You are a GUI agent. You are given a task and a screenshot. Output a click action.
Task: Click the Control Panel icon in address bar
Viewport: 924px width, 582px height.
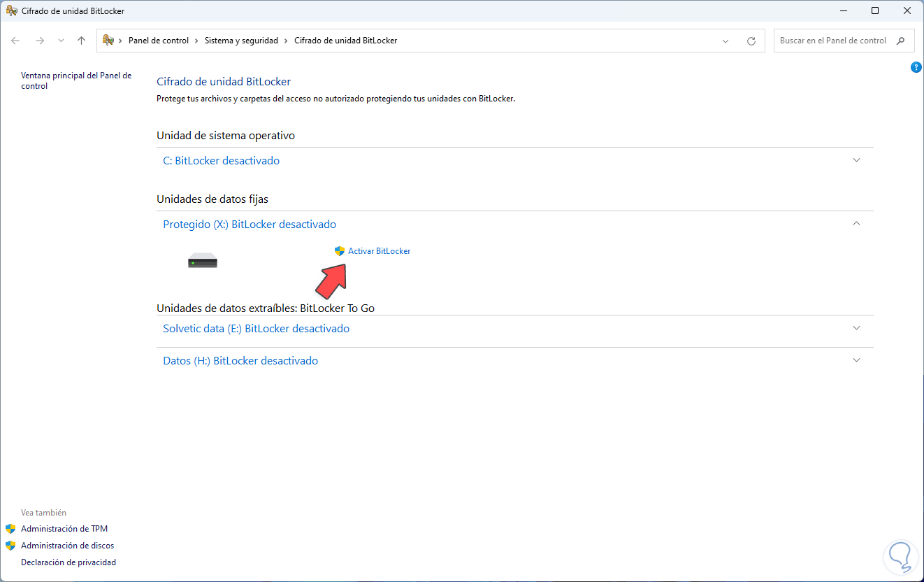click(x=108, y=41)
